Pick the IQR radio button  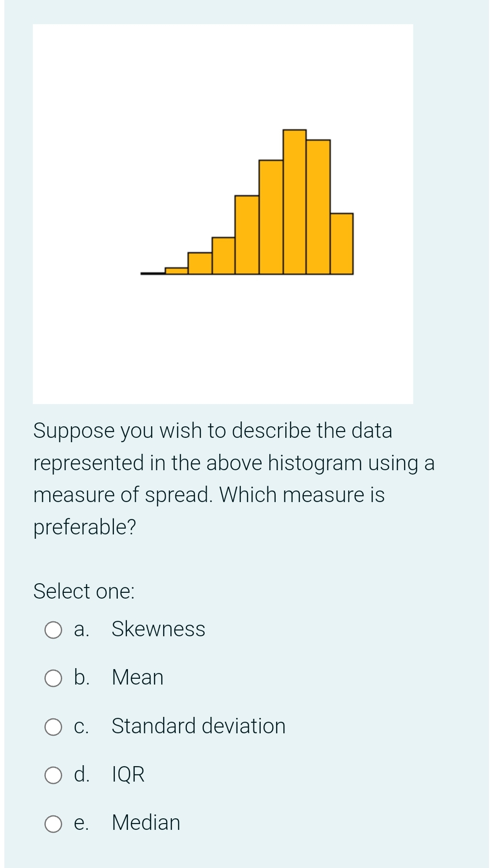click(x=53, y=775)
